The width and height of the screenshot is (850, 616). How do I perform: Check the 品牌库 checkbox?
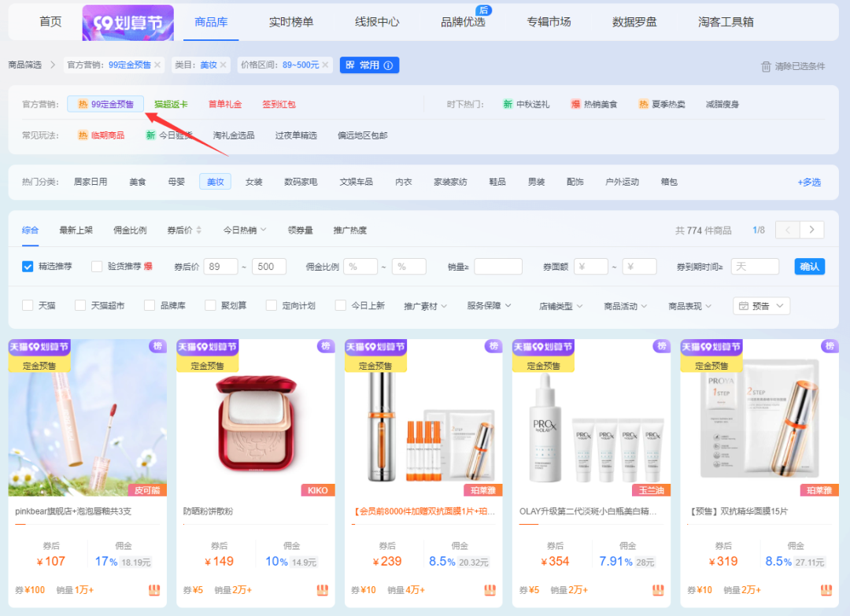[150, 305]
